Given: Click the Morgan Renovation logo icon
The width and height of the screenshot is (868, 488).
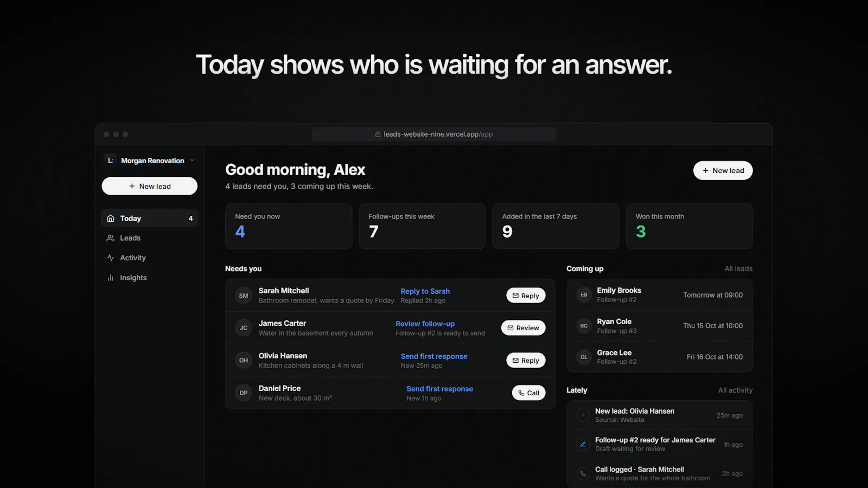Looking at the screenshot, I should click(111, 160).
